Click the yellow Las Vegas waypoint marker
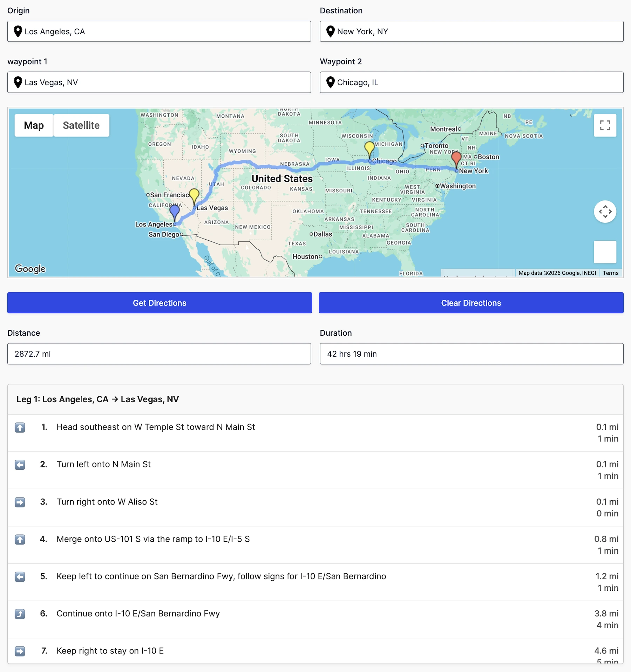The height and width of the screenshot is (672, 631). click(x=194, y=197)
